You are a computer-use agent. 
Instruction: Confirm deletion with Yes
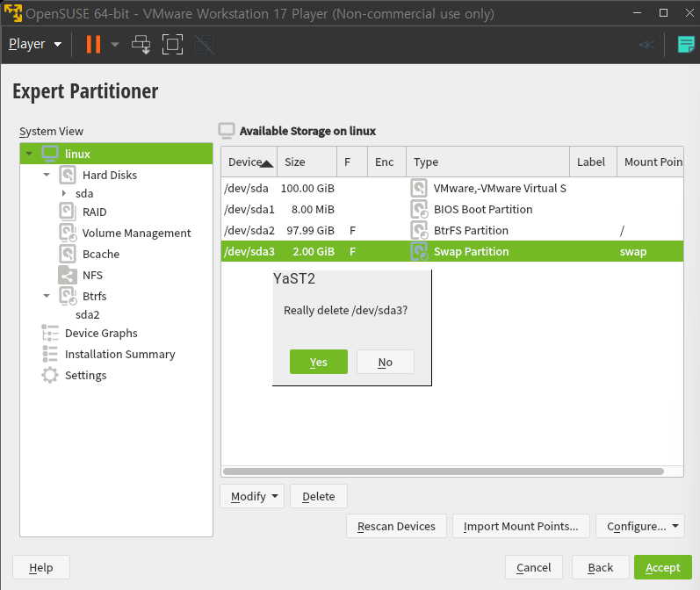click(x=319, y=362)
